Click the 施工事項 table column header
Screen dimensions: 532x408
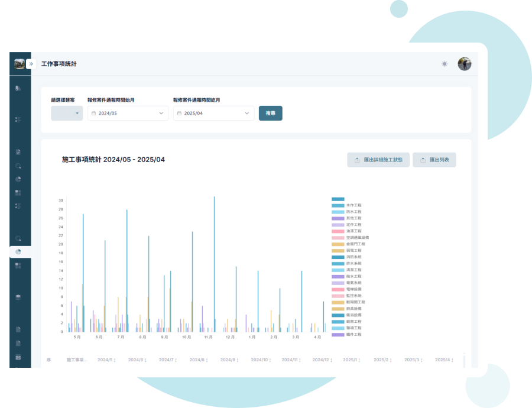point(77,360)
